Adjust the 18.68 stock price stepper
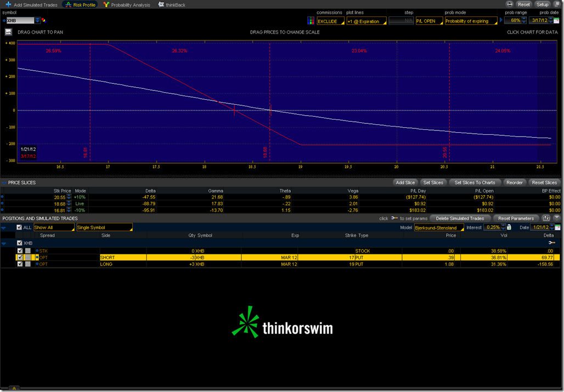 point(69,203)
